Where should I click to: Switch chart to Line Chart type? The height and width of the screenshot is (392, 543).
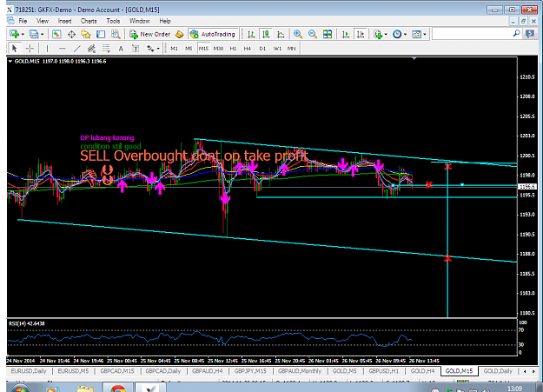(281, 34)
